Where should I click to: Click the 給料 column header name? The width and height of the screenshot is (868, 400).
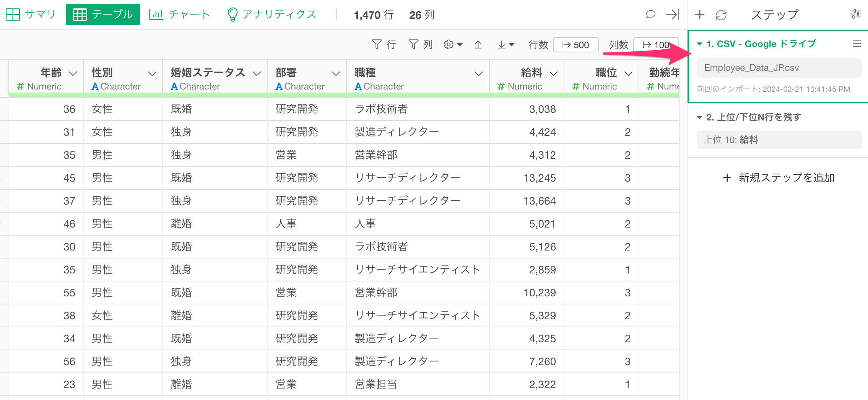tap(532, 72)
